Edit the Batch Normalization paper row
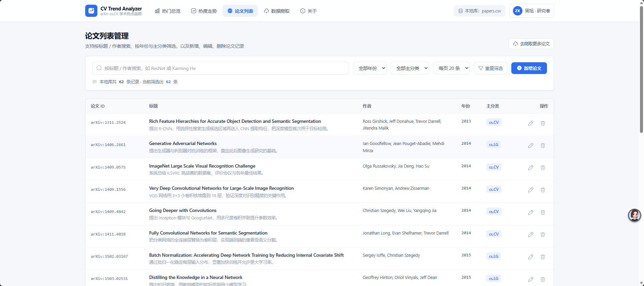The image size is (644, 286). (530, 257)
